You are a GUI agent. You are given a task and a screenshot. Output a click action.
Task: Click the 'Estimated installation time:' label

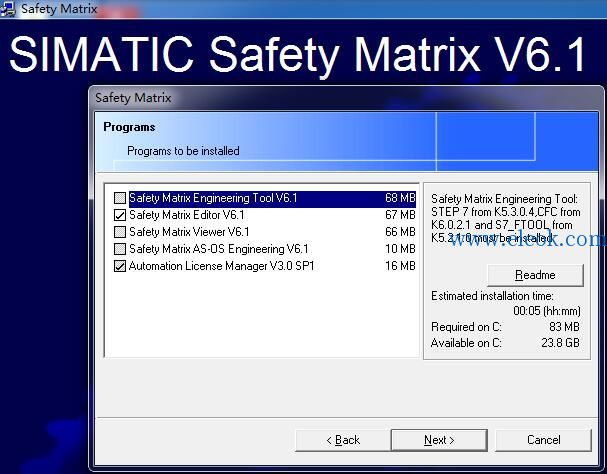(492, 296)
